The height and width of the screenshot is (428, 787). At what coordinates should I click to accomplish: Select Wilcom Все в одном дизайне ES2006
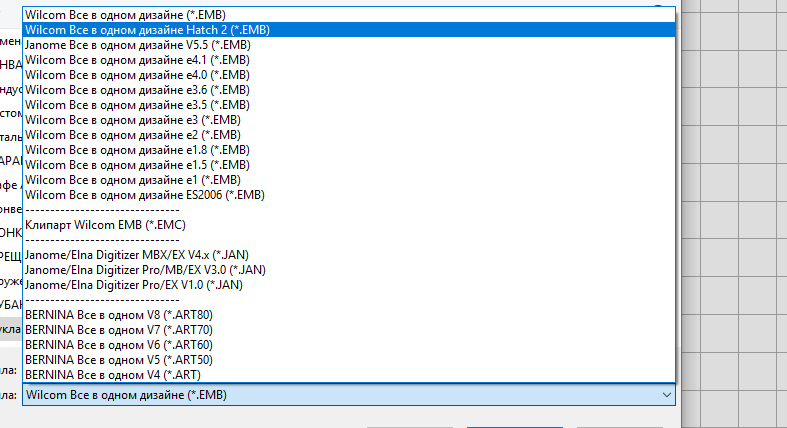(349, 195)
